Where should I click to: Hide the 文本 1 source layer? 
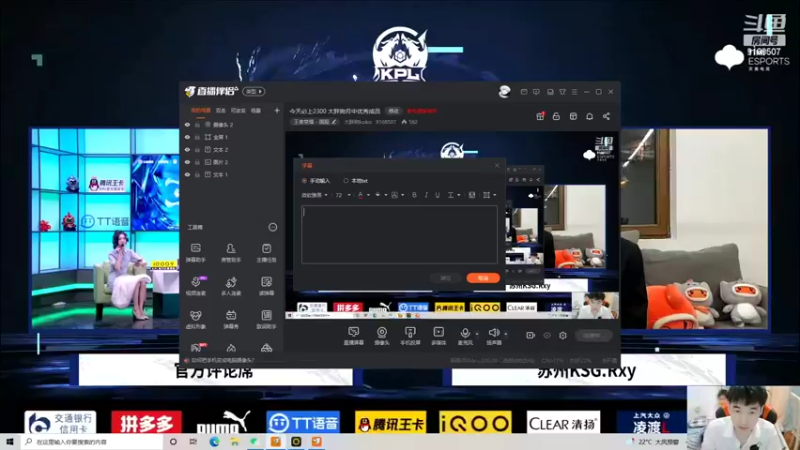187,174
